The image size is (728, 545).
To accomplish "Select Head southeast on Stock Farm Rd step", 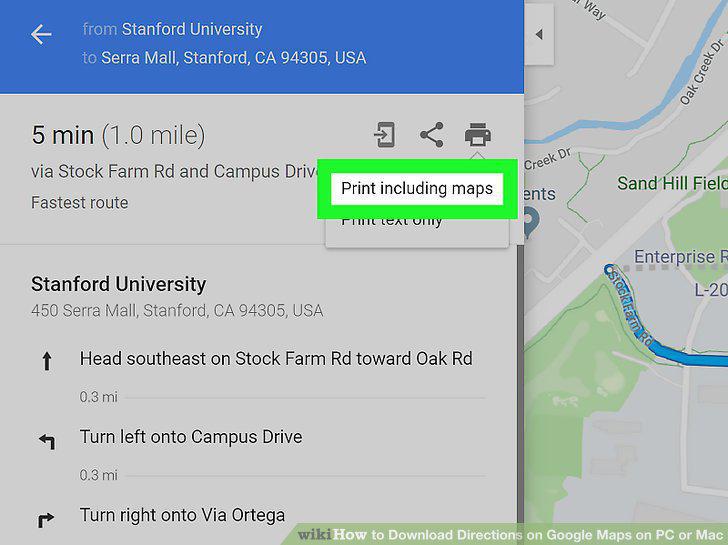I will coord(276,358).
